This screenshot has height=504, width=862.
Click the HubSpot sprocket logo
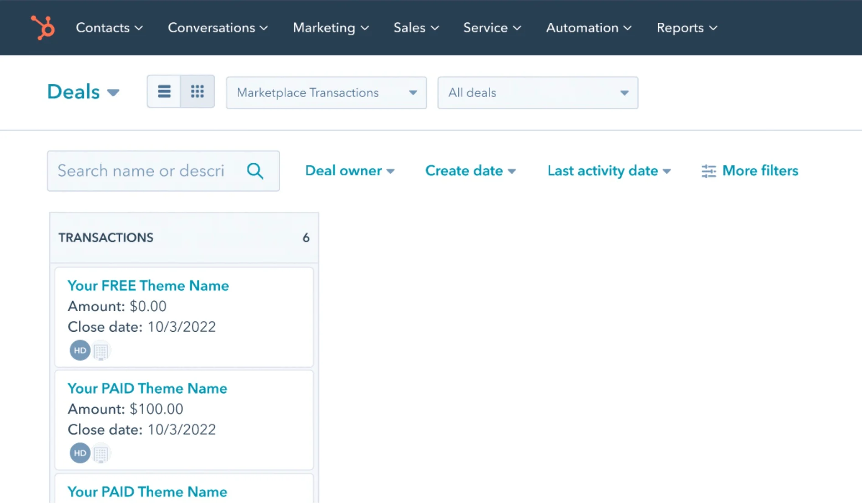coord(43,28)
